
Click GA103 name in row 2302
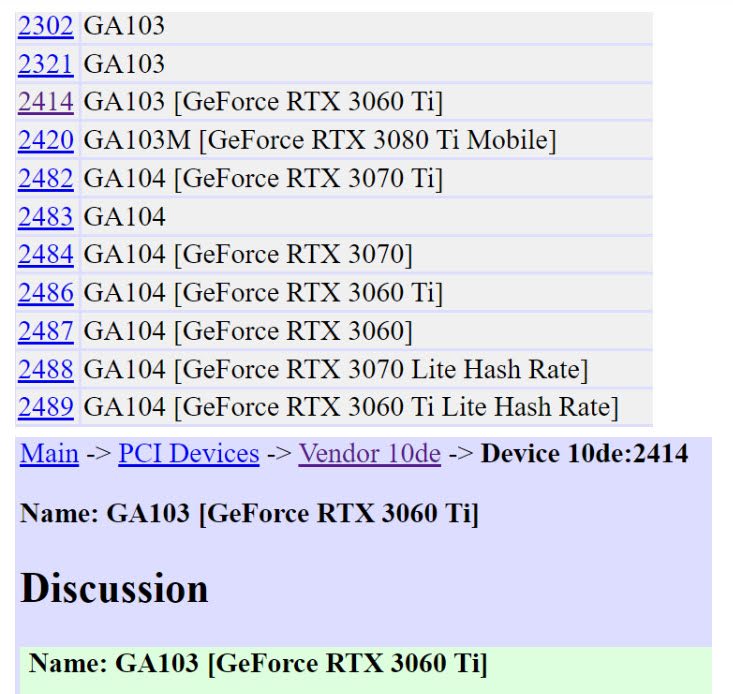pyautogui.click(x=124, y=26)
